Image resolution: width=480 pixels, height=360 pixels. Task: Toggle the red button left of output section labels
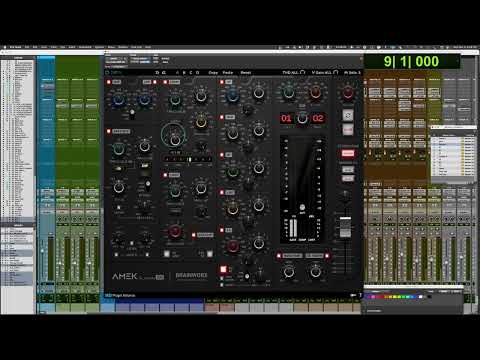[279, 256]
